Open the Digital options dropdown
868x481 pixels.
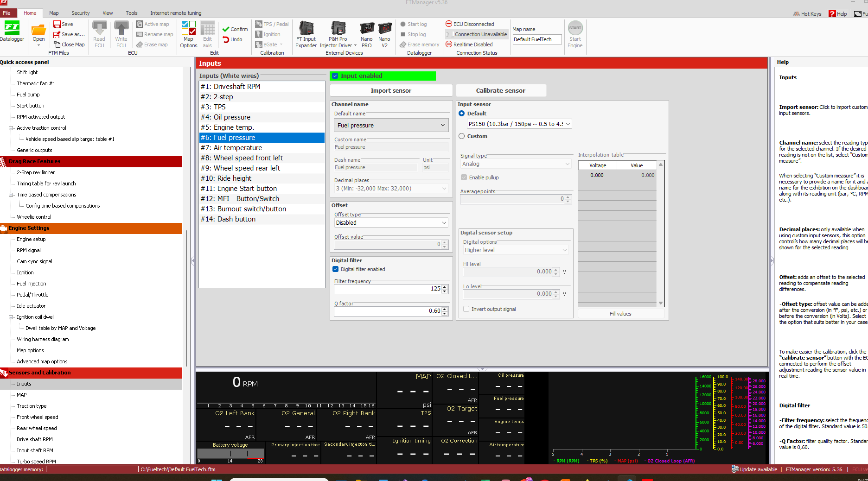coord(516,250)
